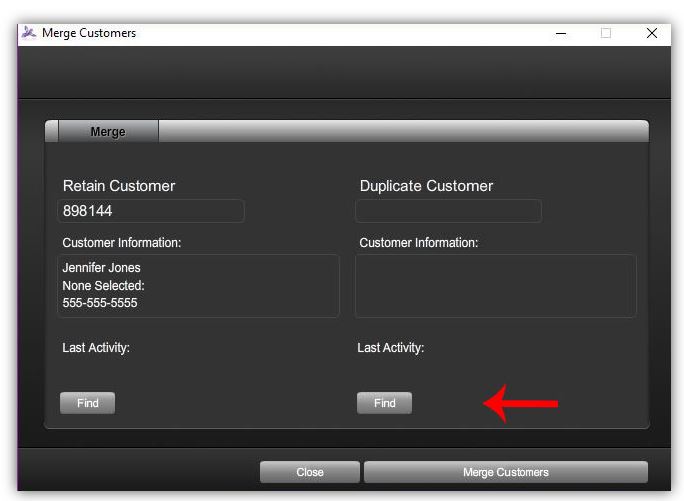The width and height of the screenshot is (684, 501).
Task: Click the Retain Customer ID field
Action: (150, 211)
